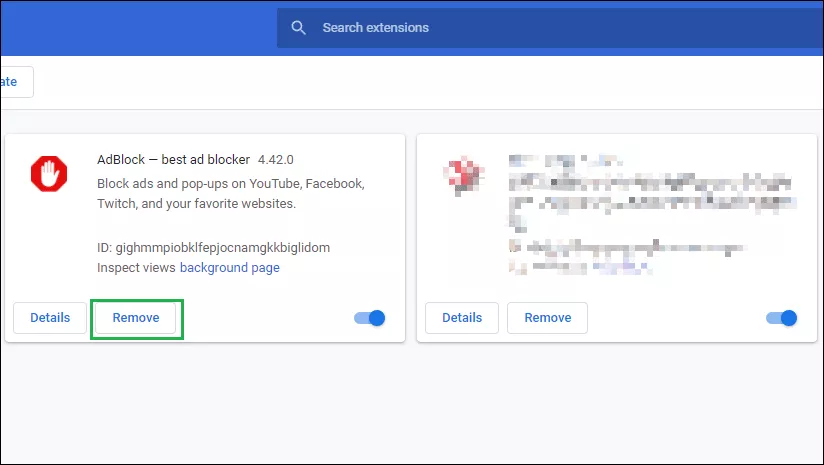This screenshot has height=465, width=824.
Task: Click the partially visible Update button
Action: pyautogui.click(x=17, y=82)
